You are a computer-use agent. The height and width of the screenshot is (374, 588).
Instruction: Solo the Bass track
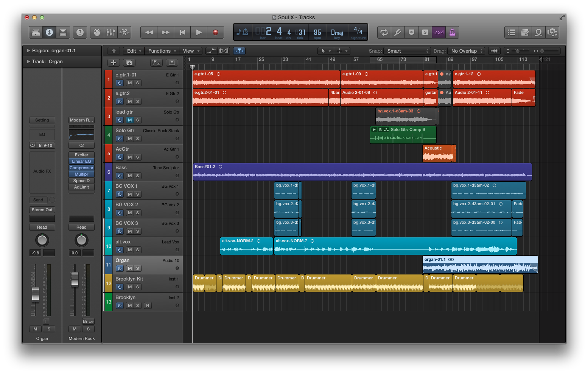(137, 176)
